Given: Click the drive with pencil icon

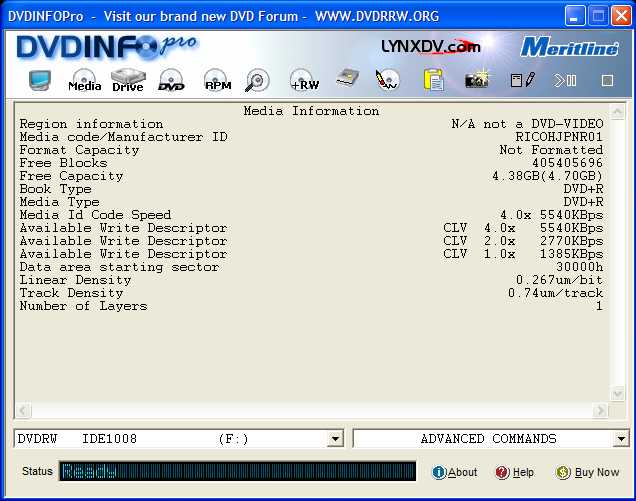Looking at the screenshot, I should (348, 78).
